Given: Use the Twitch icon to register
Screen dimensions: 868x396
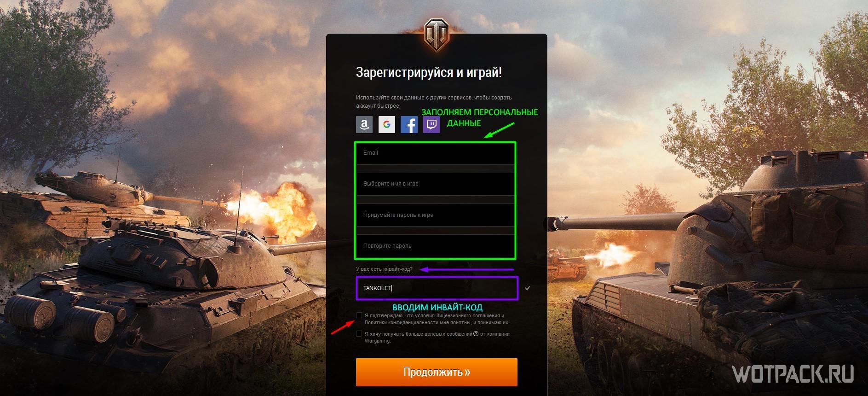Looking at the screenshot, I should pos(431,124).
